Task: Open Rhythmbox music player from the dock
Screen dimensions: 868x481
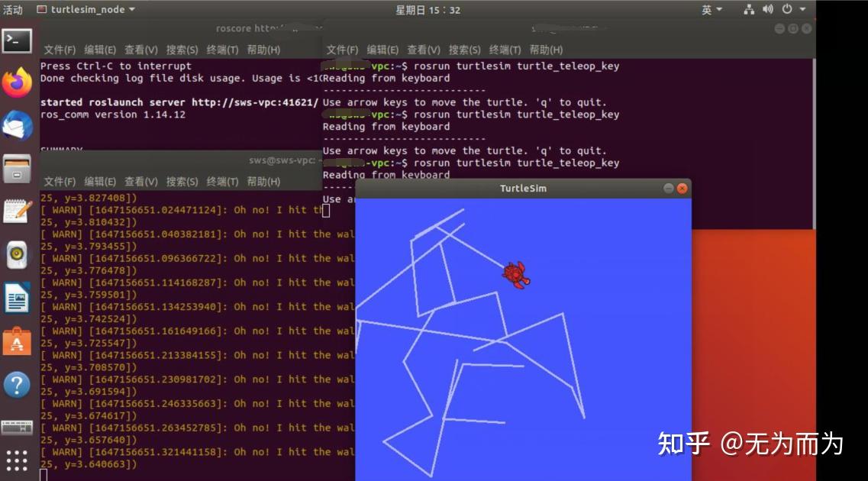Action: 17,252
